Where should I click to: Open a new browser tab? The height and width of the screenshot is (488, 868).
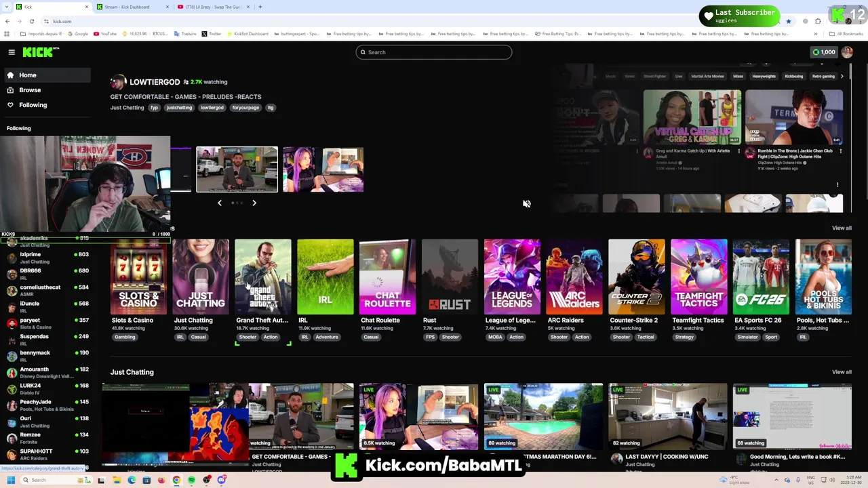pos(260,7)
